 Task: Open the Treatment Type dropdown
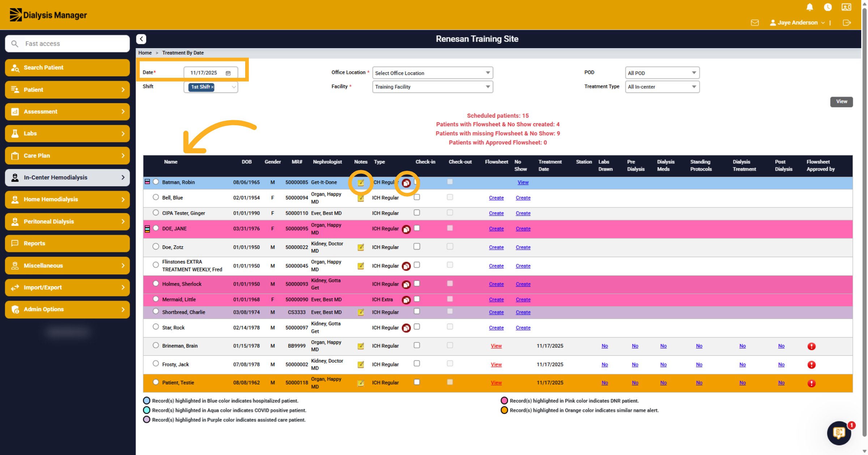[662, 87]
